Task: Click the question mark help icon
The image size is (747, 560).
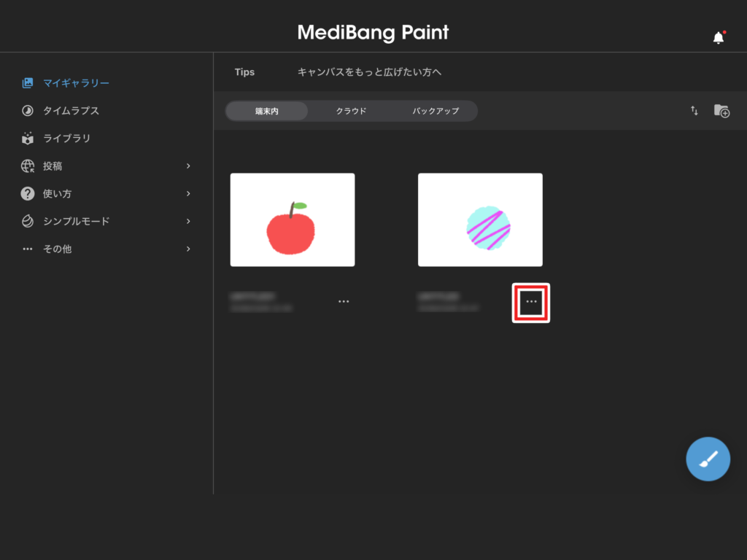Action: click(28, 194)
